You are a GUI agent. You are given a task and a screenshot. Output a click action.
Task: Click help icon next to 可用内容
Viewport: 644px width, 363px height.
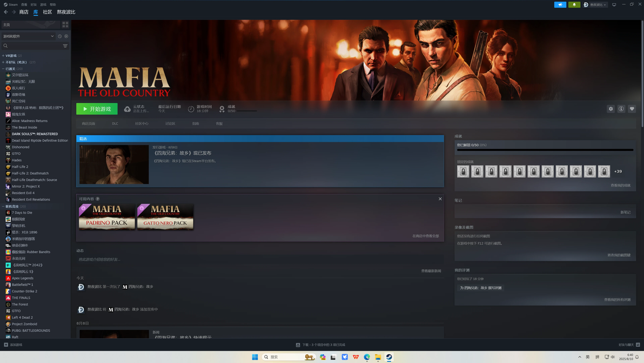(x=97, y=199)
